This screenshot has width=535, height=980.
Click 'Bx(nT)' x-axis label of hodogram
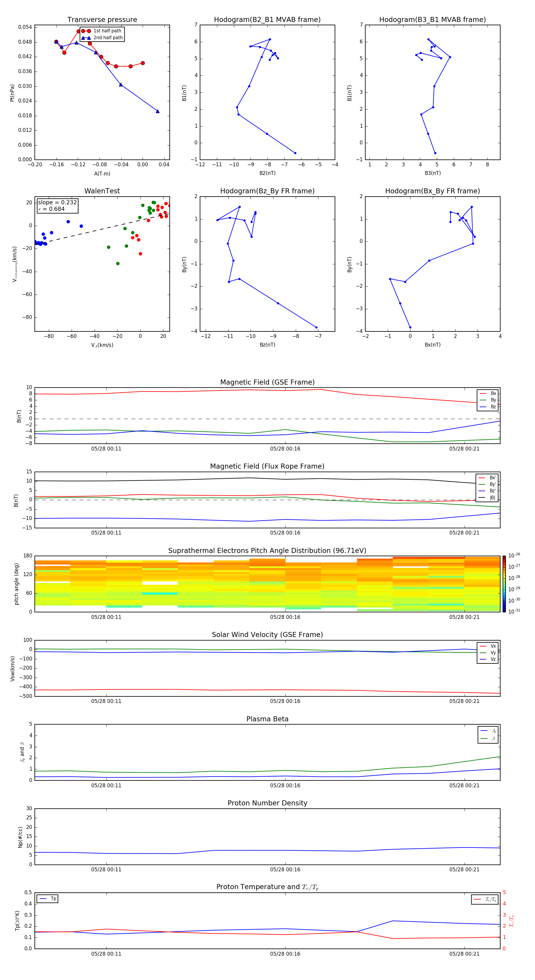(x=432, y=345)
